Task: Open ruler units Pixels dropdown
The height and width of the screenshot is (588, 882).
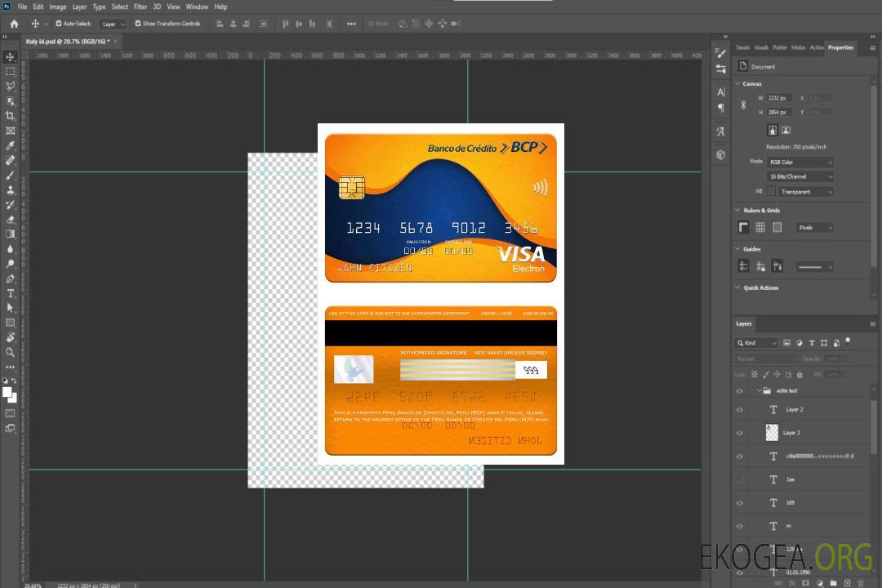Action: 815,227
